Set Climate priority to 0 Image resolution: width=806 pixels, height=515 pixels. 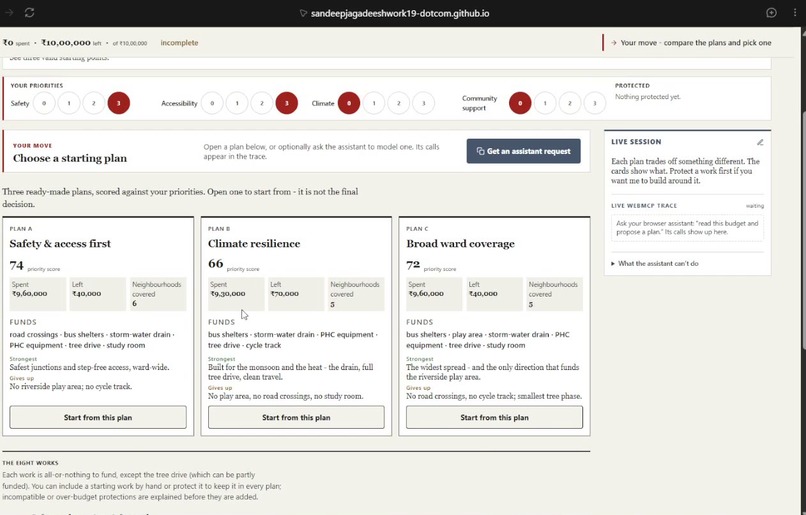coord(349,103)
